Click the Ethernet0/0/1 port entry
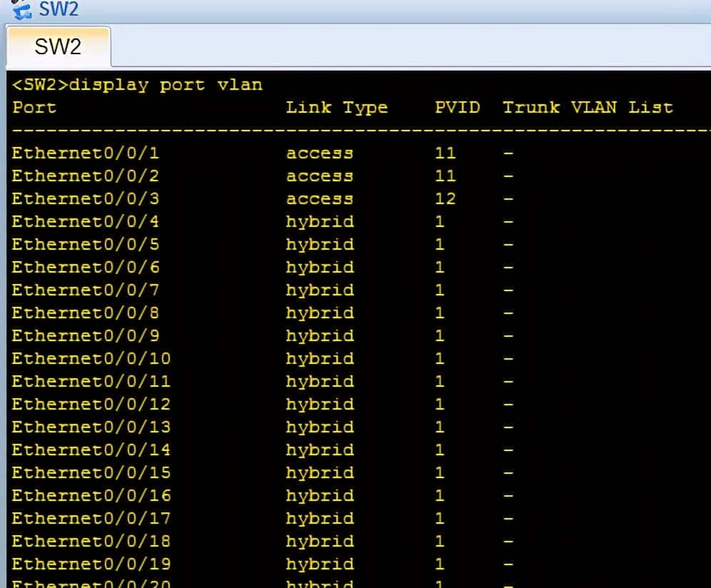 pyautogui.click(x=85, y=153)
